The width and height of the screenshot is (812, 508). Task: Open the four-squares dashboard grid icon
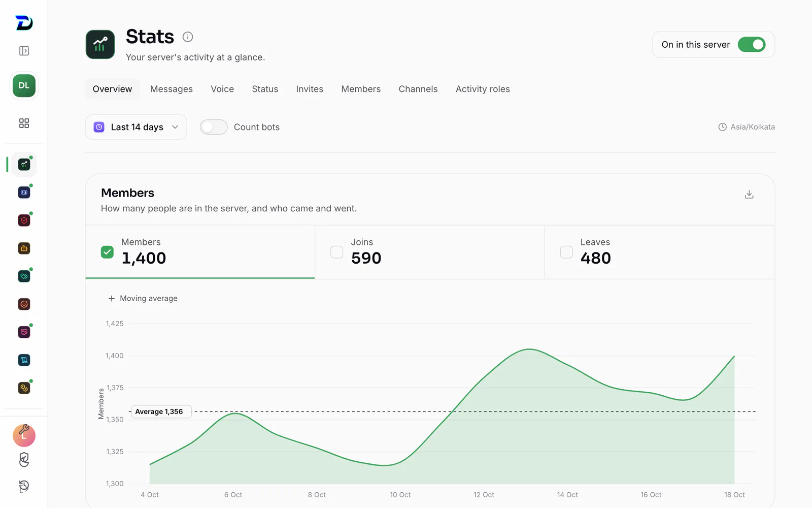pos(24,123)
